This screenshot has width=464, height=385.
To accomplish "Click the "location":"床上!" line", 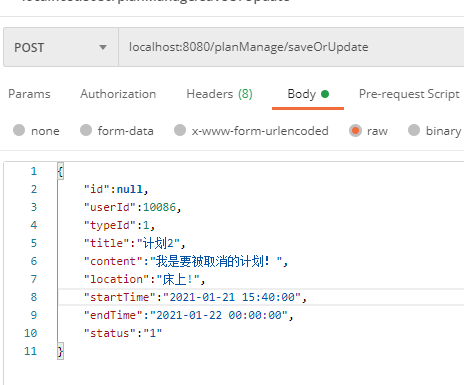I will click(x=144, y=279).
